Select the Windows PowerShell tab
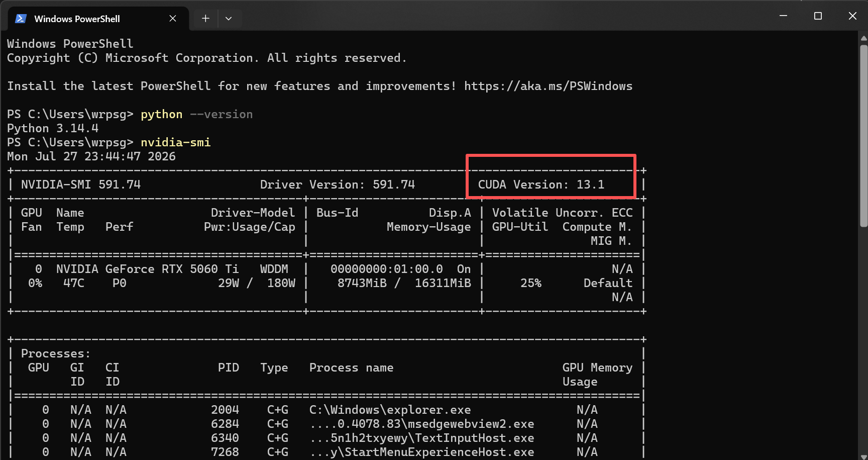The width and height of the screenshot is (868, 460). click(98, 19)
